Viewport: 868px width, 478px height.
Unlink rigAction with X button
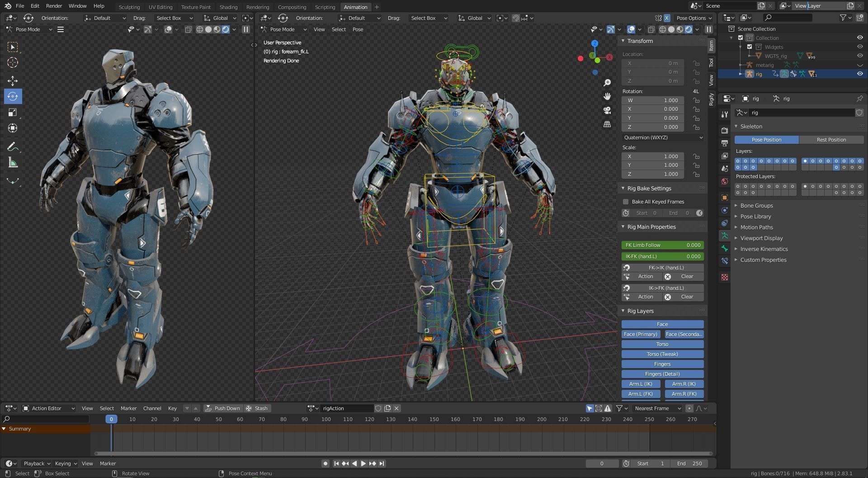(x=396, y=408)
